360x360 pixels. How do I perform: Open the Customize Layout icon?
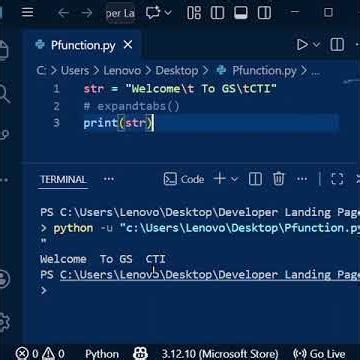tap(194, 13)
